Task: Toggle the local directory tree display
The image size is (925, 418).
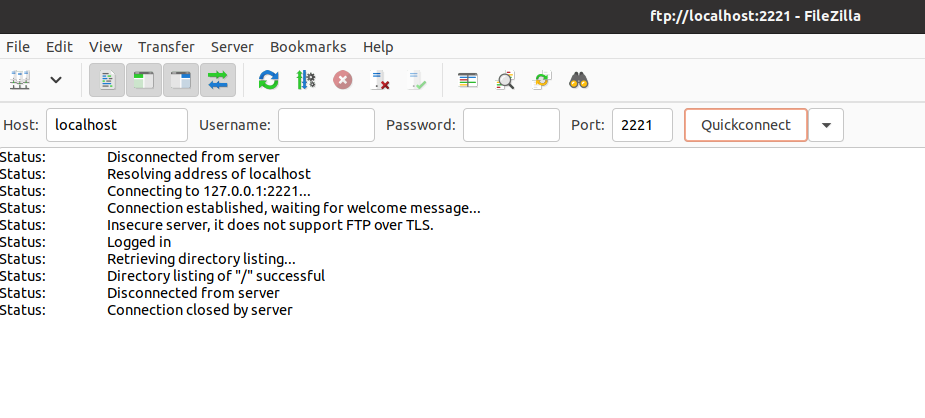Action: (144, 80)
